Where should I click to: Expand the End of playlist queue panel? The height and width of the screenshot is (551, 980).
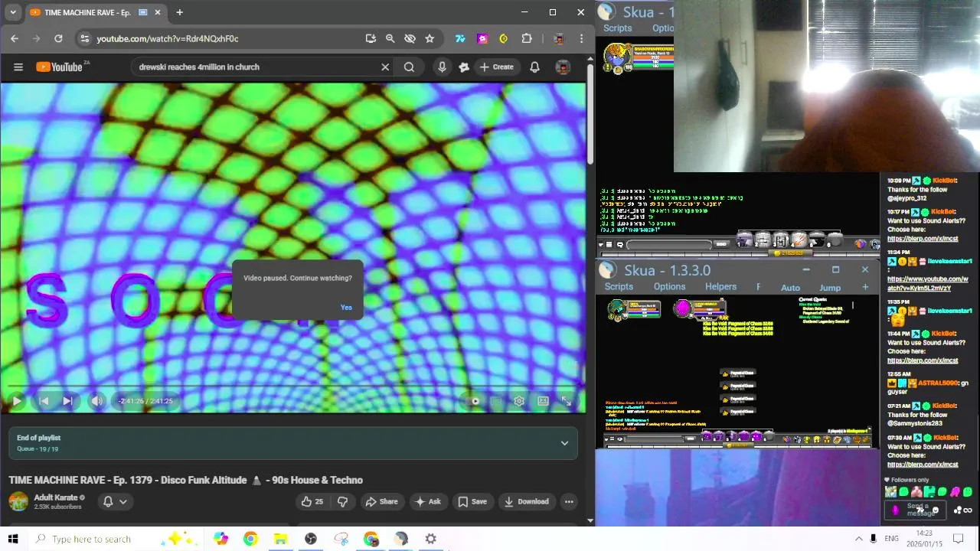564,443
